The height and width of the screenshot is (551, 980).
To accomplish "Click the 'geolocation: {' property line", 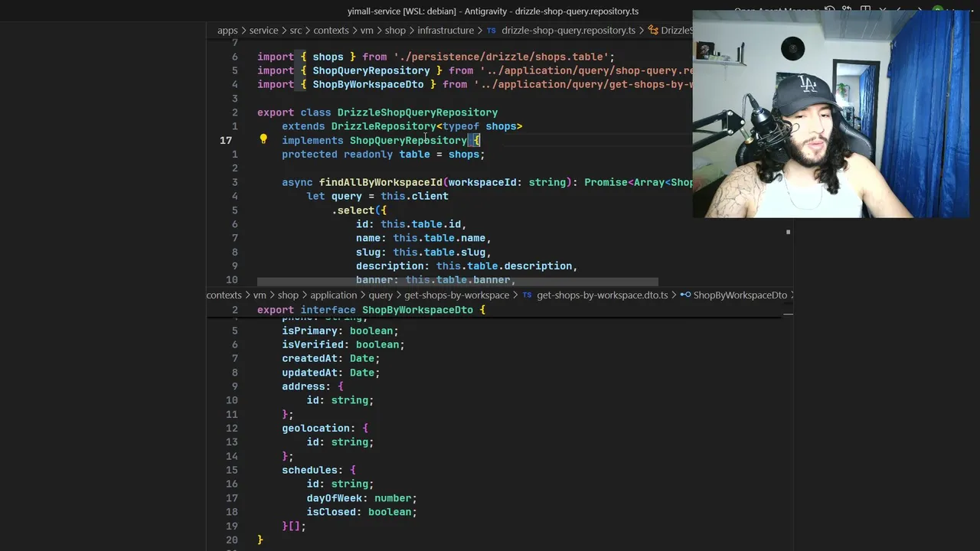I will click(x=325, y=428).
